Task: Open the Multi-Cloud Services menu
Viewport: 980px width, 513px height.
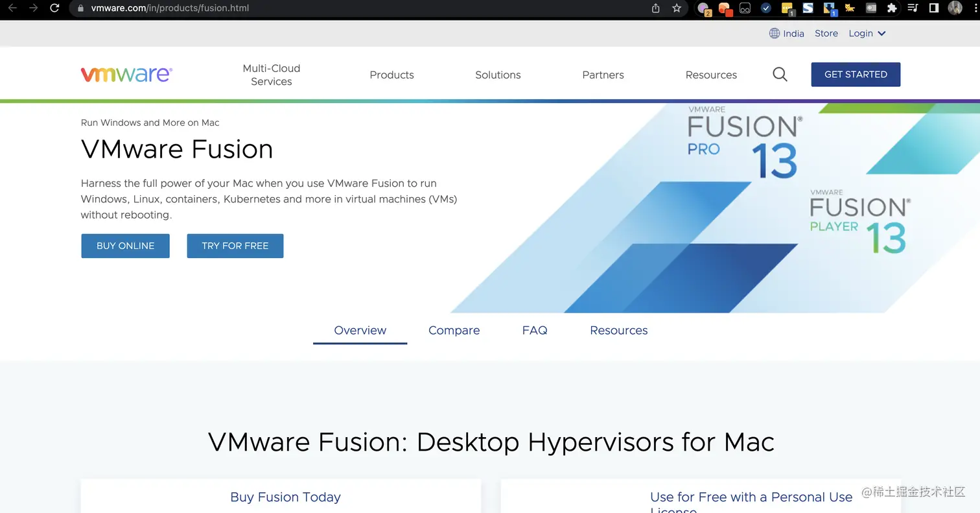Action: click(272, 75)
